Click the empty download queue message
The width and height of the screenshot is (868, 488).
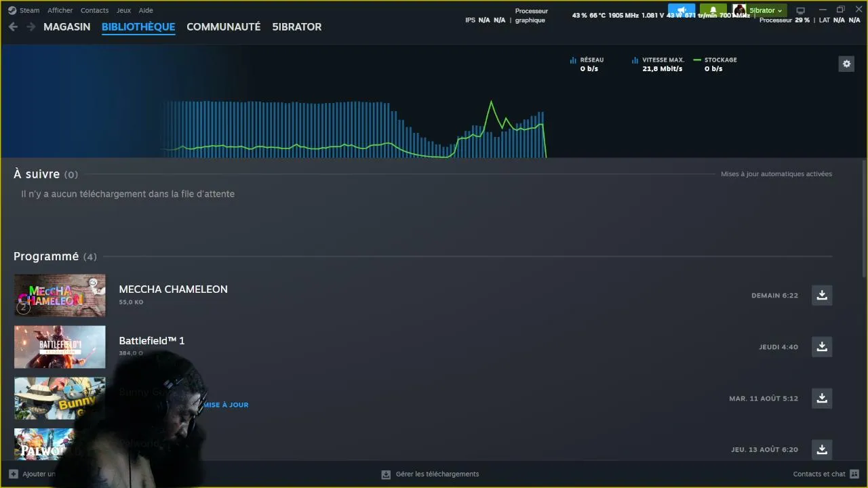point(127,194)
